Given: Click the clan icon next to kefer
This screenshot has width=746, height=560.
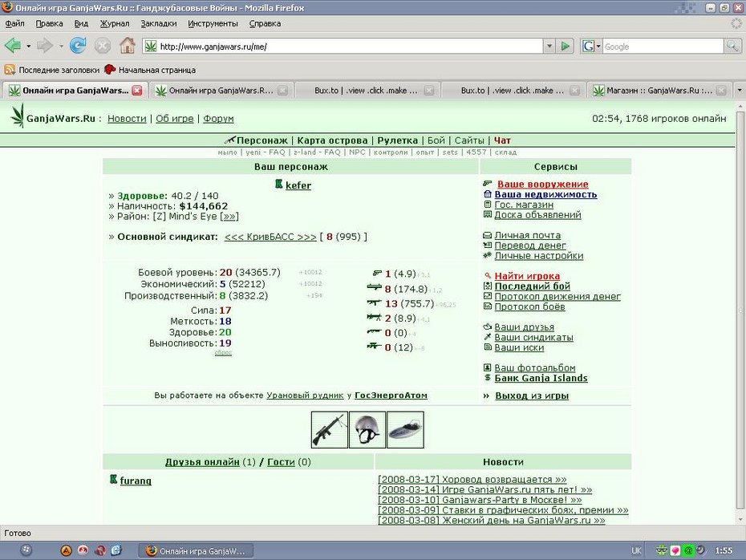Looking at the screenshot, I should [x=279, y=184].
